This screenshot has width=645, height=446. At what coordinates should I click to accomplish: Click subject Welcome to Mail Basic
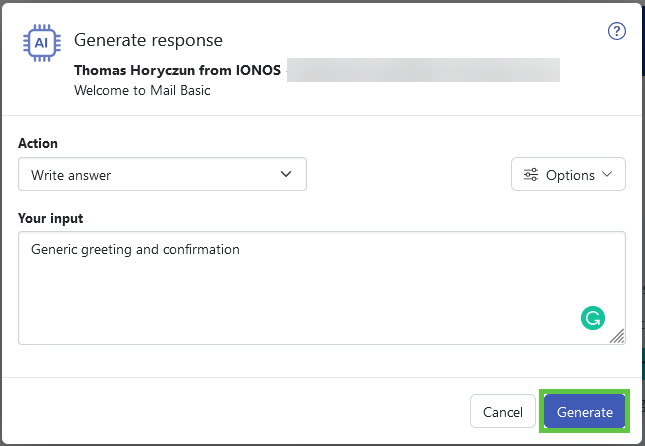tap(142, 91)
